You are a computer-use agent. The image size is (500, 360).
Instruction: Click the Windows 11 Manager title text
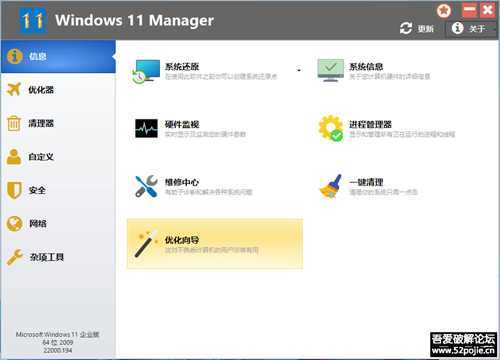click(134, 20)
